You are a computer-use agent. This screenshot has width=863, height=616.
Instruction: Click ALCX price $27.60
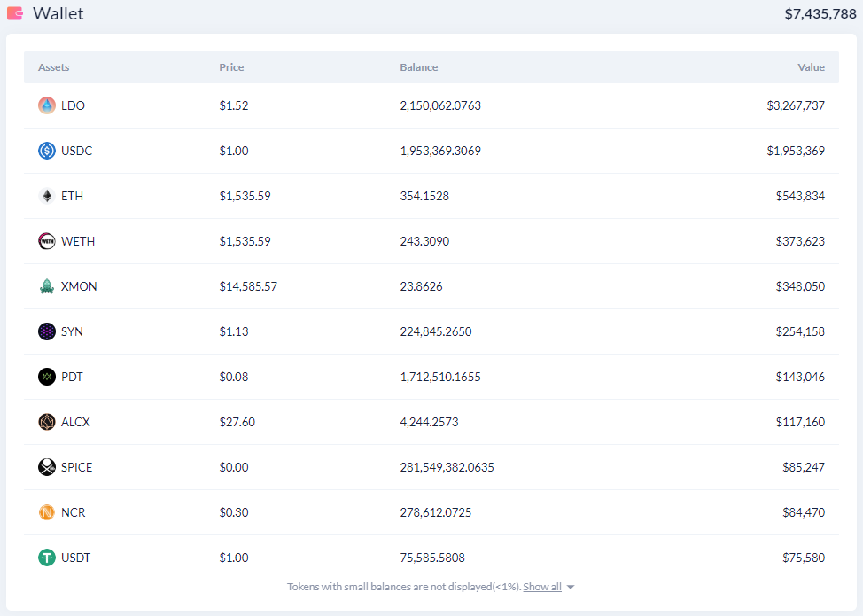pyautogui.click(x=237, y=422)
